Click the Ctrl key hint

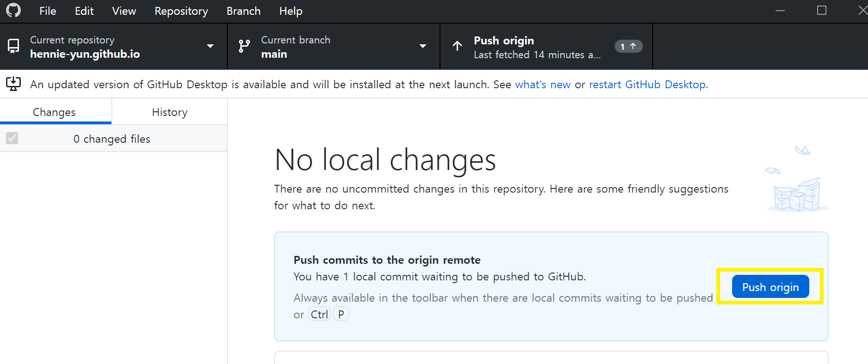[319, 314]
